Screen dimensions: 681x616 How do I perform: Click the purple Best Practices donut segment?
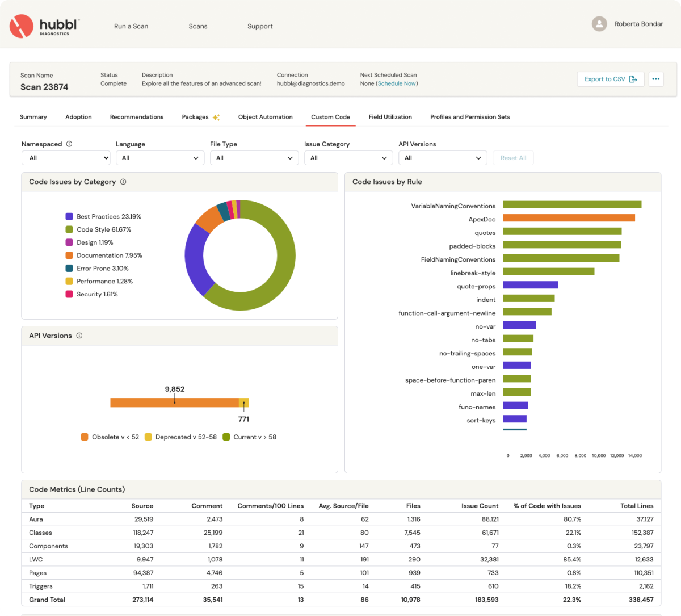[x=194, y=260]
